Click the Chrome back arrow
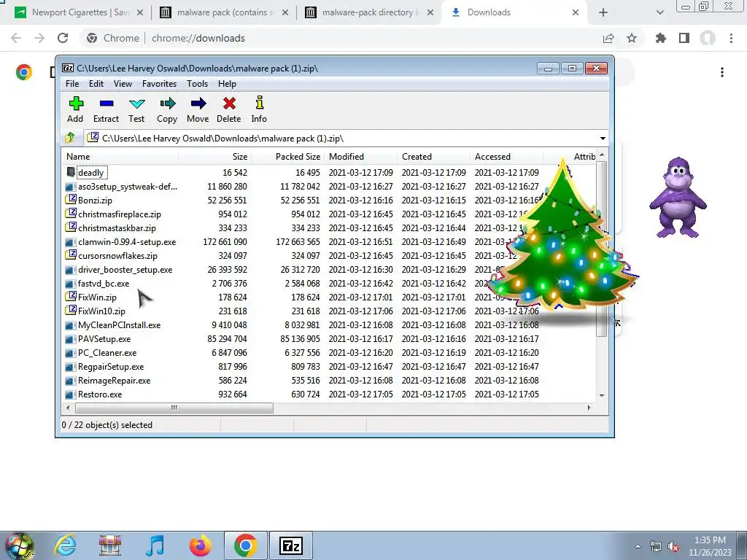The image size is (747, 560). coord(16,38)
